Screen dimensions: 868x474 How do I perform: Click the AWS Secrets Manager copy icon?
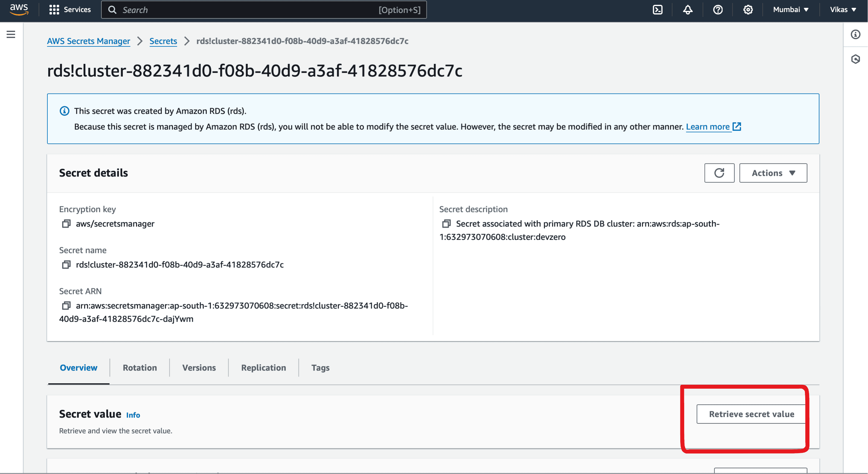point(65,223)
